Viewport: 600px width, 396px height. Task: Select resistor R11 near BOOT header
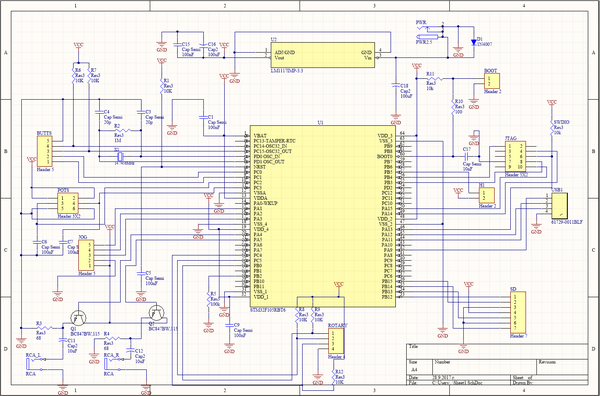pyautogui.click(x=434, y=78)
